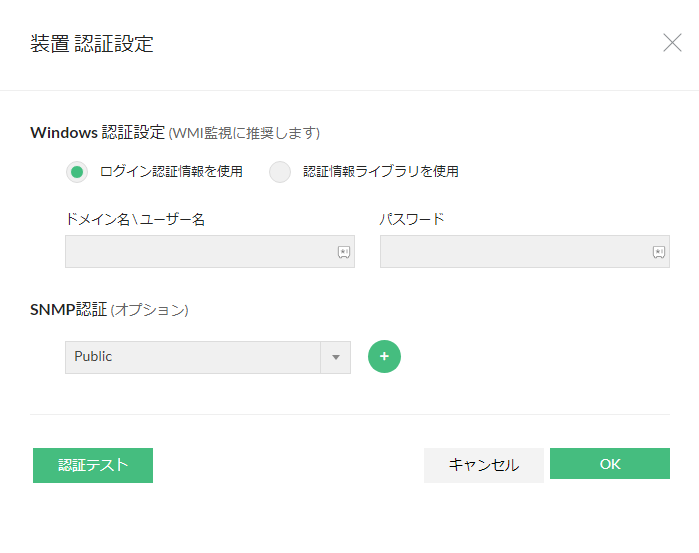Click the autofill icon in the password field
Image resolution: width=699 pixels, height=553 pixels.
pyautogui.click(x=659, y=253)
